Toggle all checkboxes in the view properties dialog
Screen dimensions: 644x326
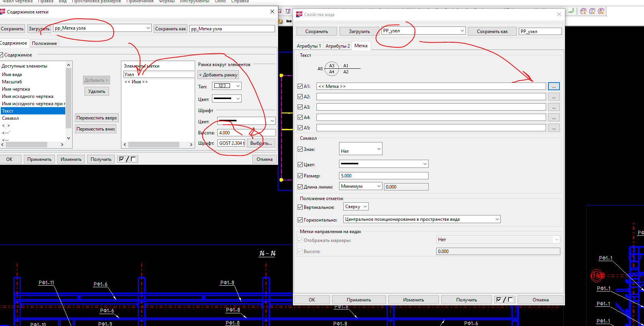pyautogui.click(x=505, y=300)
